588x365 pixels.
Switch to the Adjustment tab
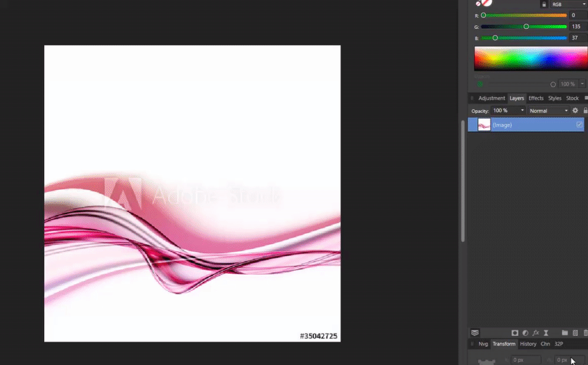tap(492, 98)
